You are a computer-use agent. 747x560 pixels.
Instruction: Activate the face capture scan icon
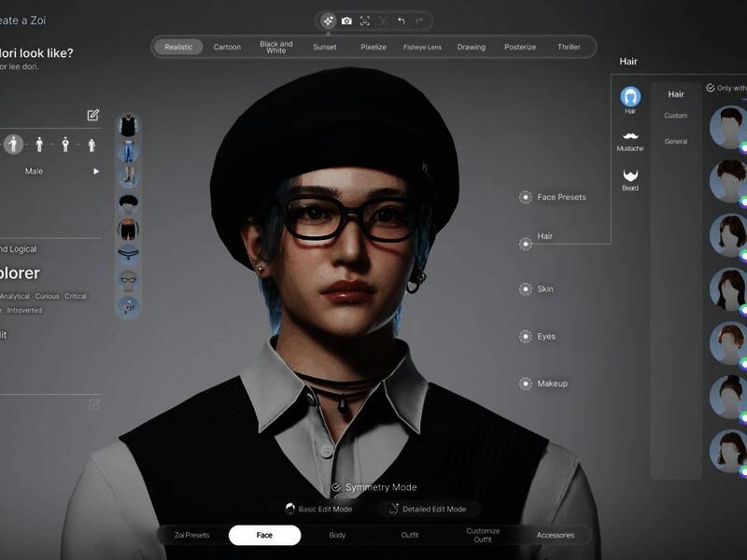(365, 21)
